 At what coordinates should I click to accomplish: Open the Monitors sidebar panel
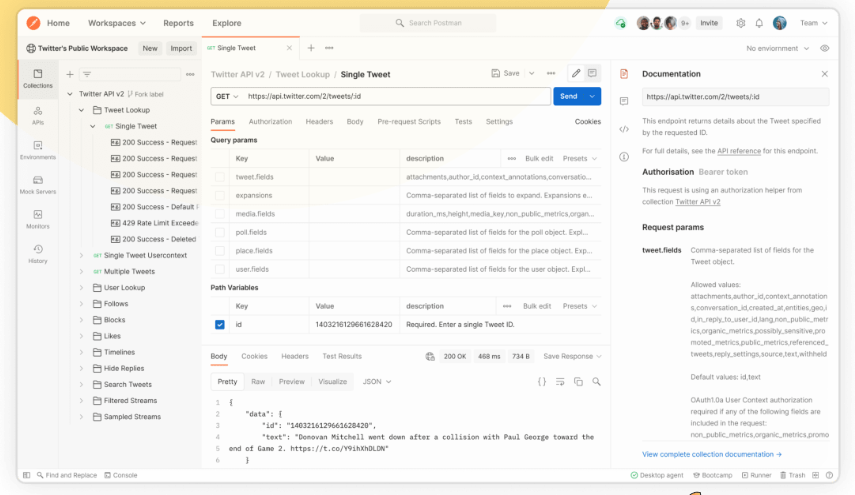click(38, 219)
